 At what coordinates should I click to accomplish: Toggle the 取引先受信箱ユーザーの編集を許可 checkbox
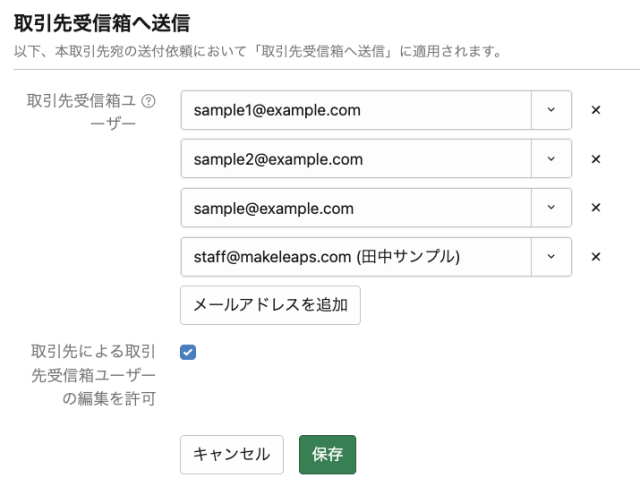point(189,352)
